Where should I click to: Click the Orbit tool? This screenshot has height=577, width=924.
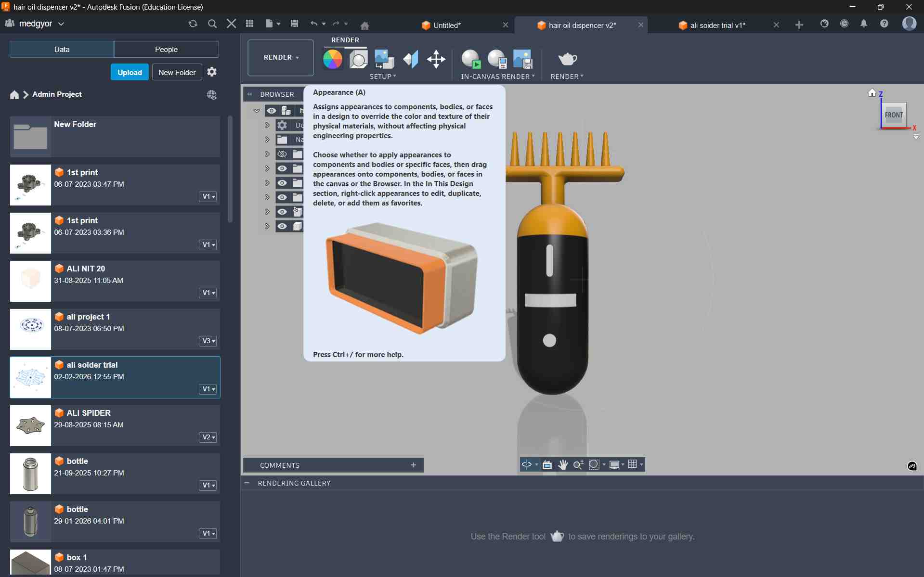(526, 464)
